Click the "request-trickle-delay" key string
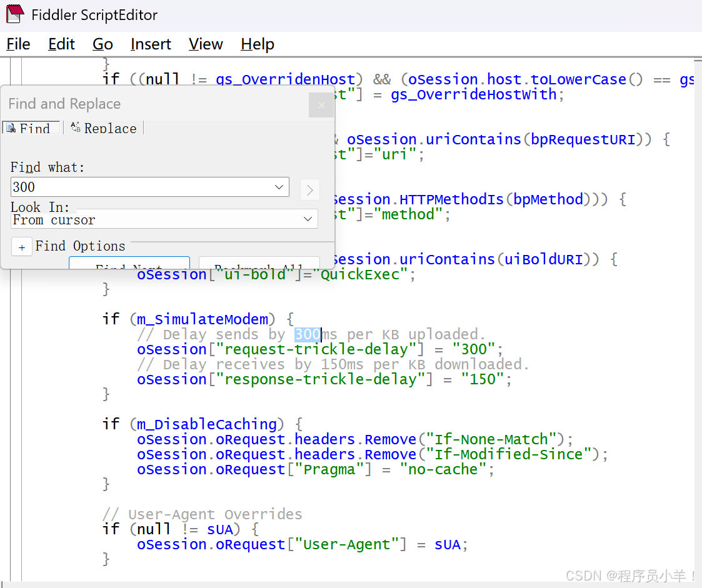This screenshot has width=702, height=588. pos(316,349)
